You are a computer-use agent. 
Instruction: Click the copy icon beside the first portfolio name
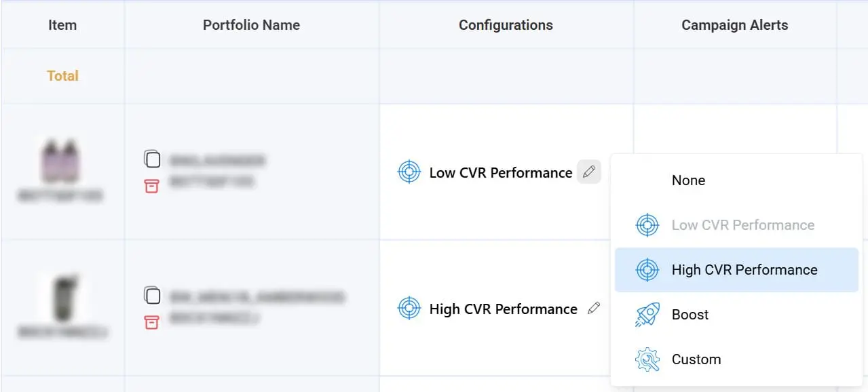153,160
